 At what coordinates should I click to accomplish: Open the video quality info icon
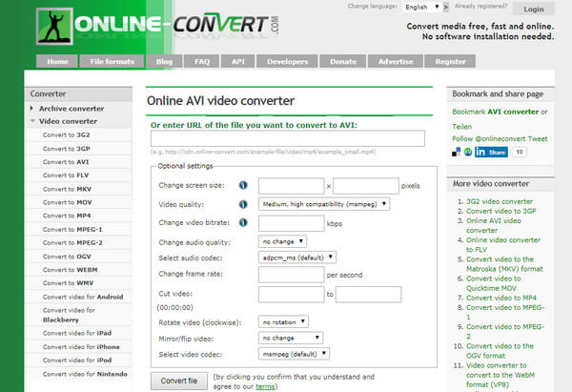pyautogui.click(x=243, y=204)
